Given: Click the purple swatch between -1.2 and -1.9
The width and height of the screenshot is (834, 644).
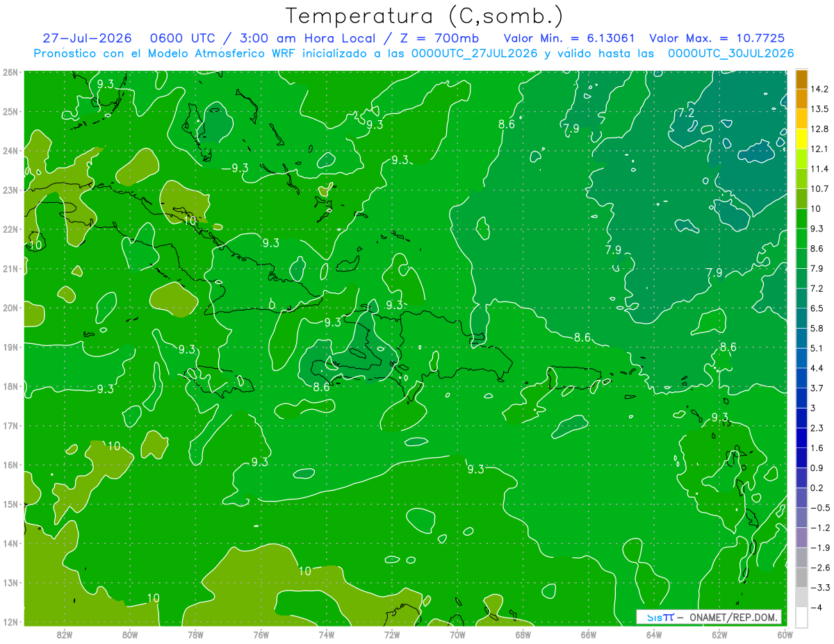Looking at the screenshot, I should 801,538.
